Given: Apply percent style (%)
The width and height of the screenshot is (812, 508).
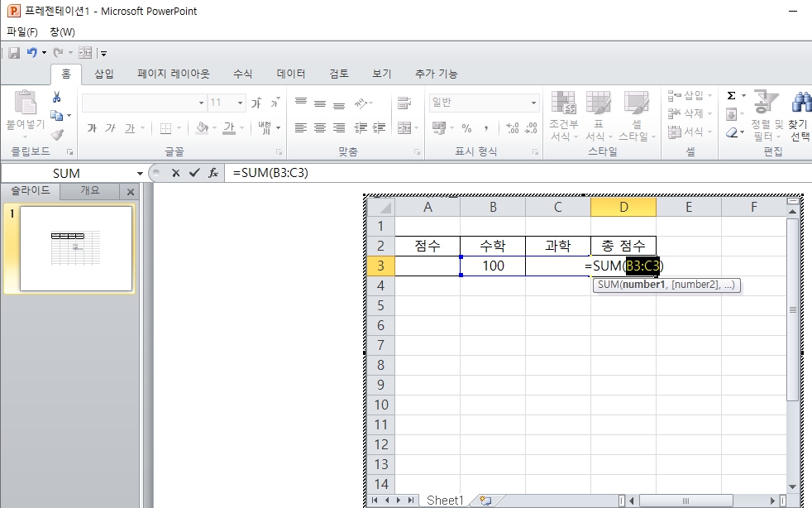Looking at the screenshot, I should pyautogui.click(x=466, y=128).
